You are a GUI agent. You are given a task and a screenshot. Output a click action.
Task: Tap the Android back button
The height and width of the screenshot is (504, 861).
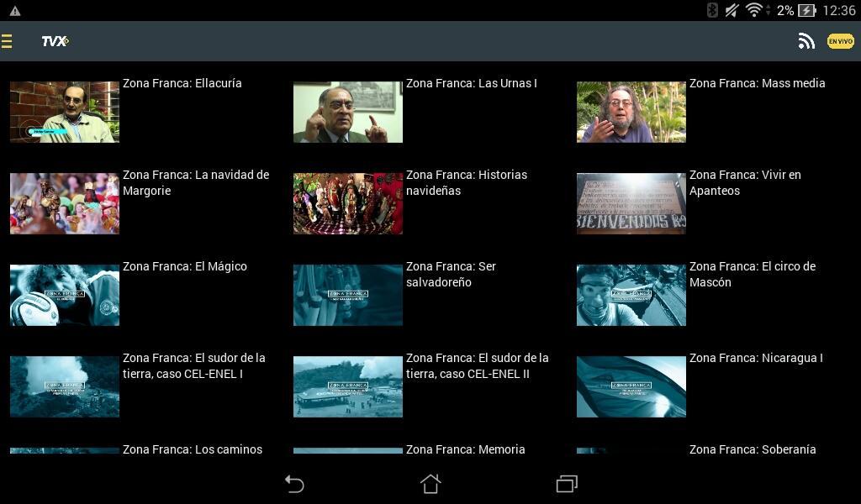(294, 484)
